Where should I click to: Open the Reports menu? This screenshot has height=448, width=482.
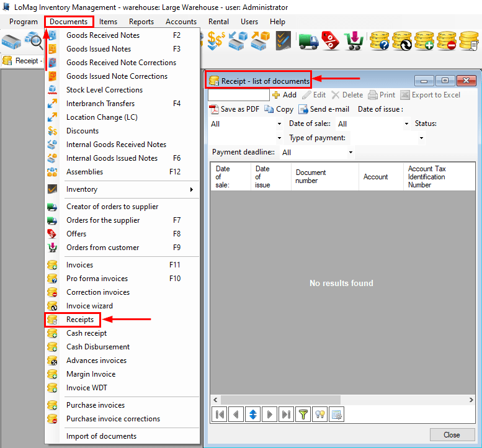141,22
